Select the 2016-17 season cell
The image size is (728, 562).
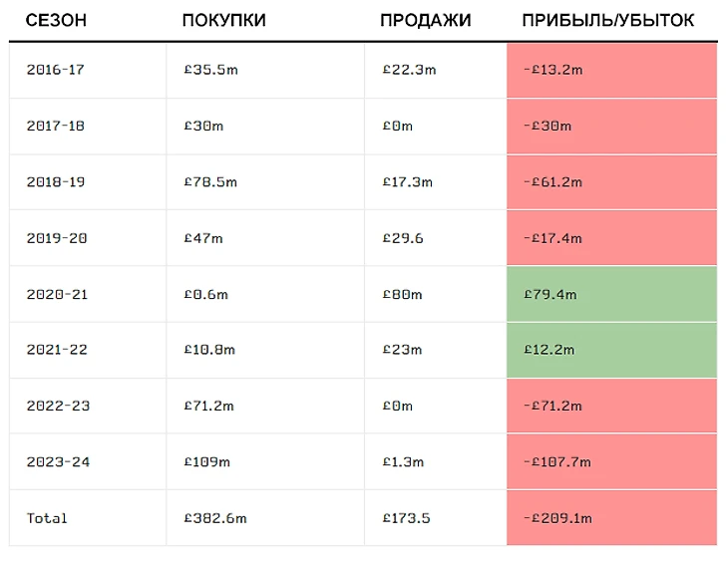click(x=55, y=70)
